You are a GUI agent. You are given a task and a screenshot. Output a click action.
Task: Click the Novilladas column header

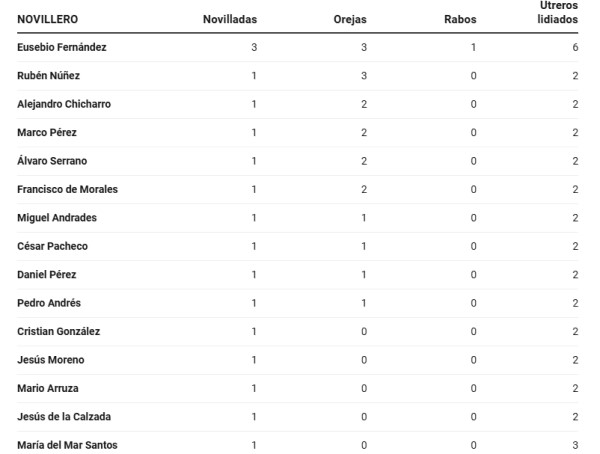click(x=230, y=19)
